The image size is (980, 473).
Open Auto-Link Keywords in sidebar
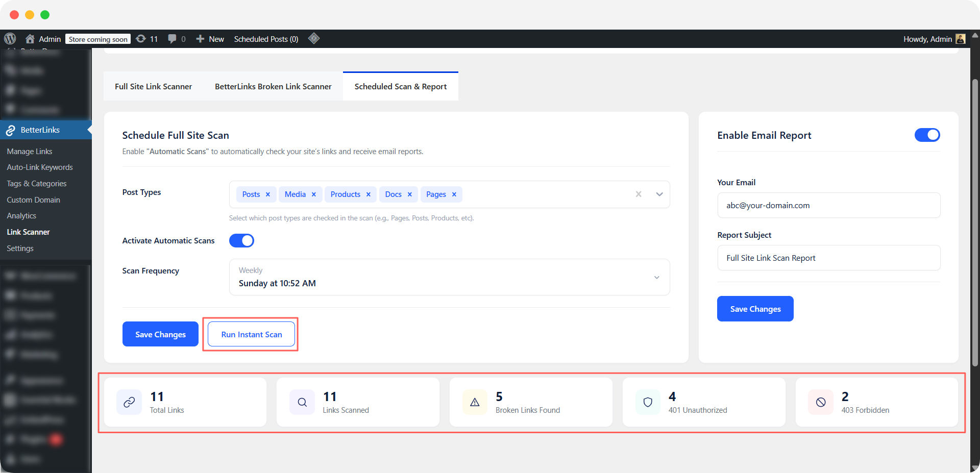[40, 167]
